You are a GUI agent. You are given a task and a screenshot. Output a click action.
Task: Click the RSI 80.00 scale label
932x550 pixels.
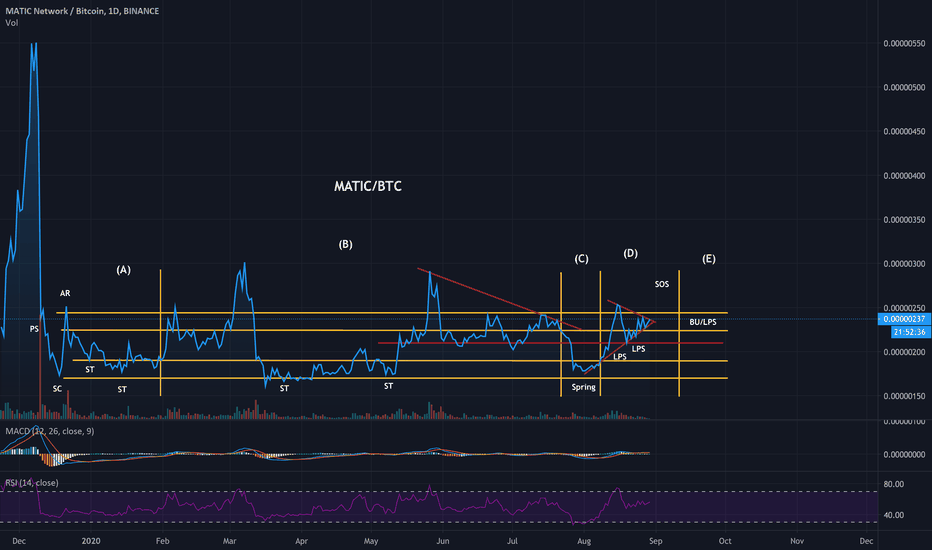(x=893, y=484)
